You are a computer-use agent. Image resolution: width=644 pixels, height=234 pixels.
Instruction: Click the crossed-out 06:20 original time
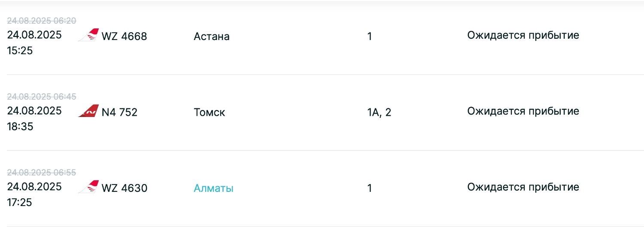point(41,21)
